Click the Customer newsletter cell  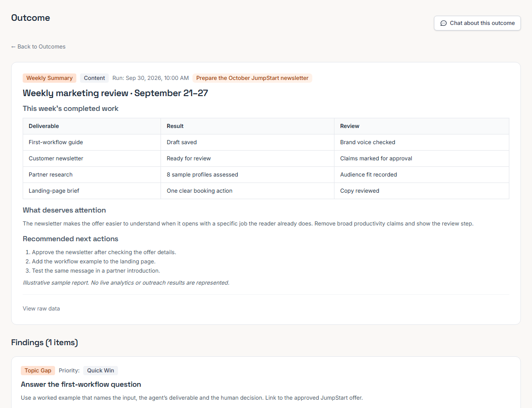(x=92, y=158)
